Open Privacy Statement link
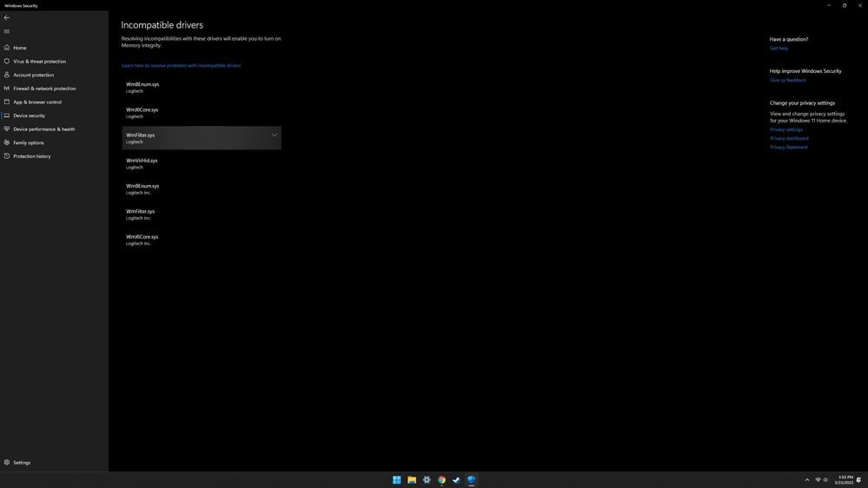 [788, 147]
